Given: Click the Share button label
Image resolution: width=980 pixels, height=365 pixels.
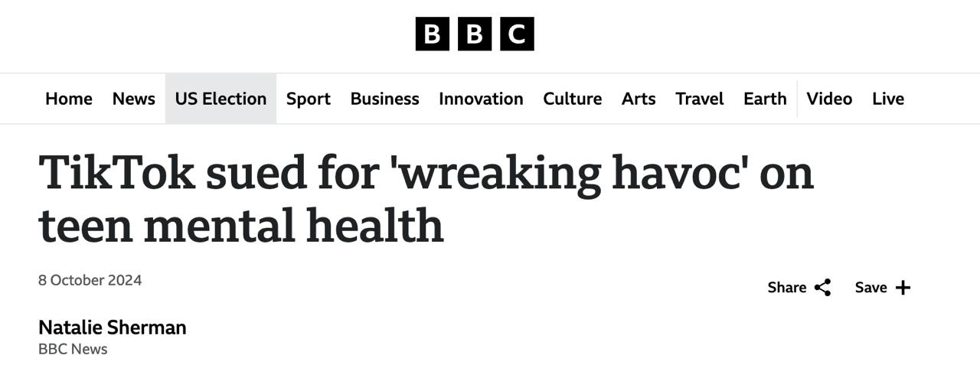Looking at the screenshot, I should (786, 288).
